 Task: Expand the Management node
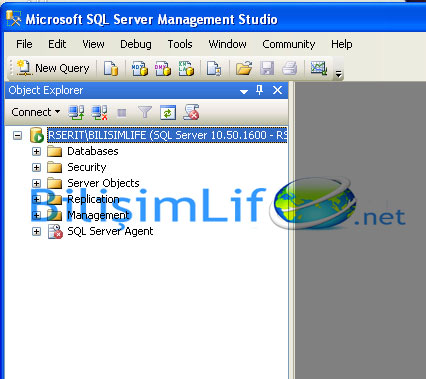coord(36,215)
